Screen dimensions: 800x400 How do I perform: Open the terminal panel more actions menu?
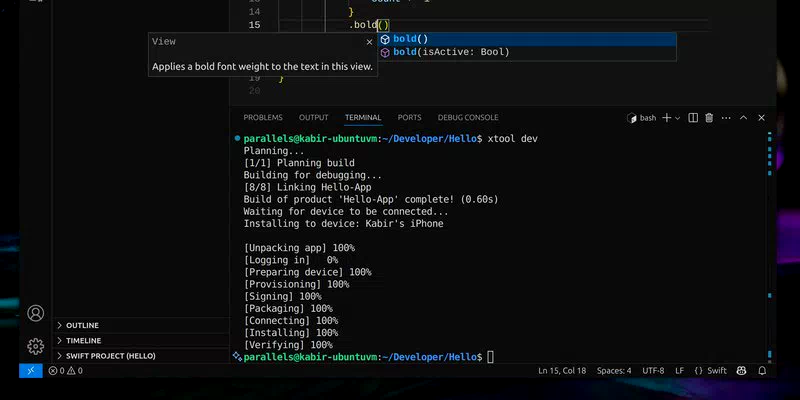[x=726, y=118]
